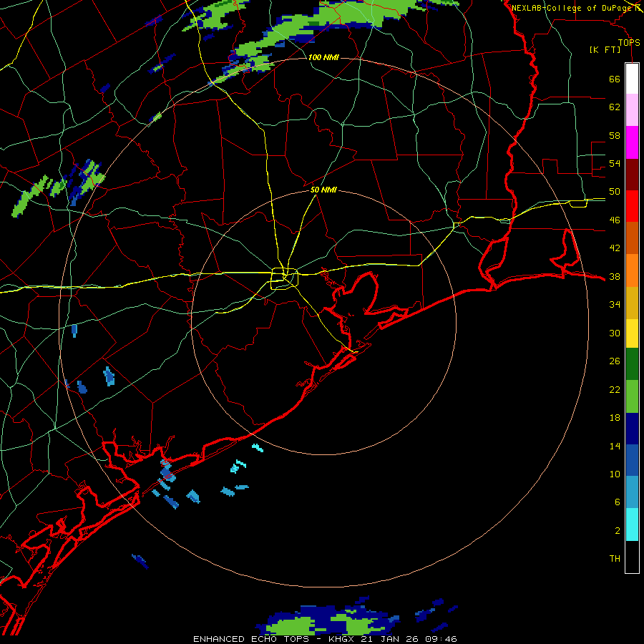Click the orange 42 kft legend swatch
Viewport: 644px width, 644px height.
[632, 270]
